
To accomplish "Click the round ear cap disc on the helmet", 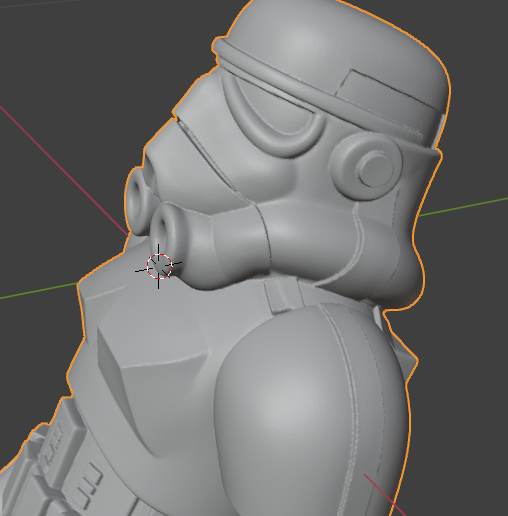I will [367, 166].
